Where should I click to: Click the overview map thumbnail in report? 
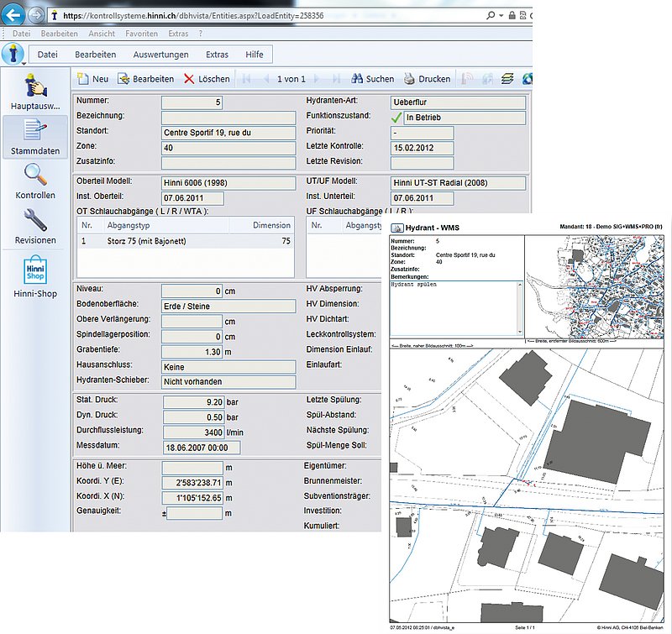pyautogui.click(x=595, y=286)
